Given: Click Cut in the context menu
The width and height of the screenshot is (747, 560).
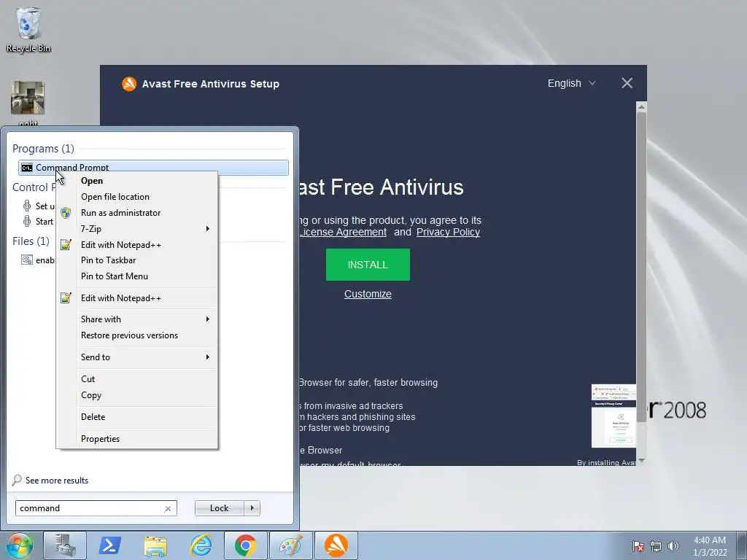Looking at the screenshot, I should 88,379.
